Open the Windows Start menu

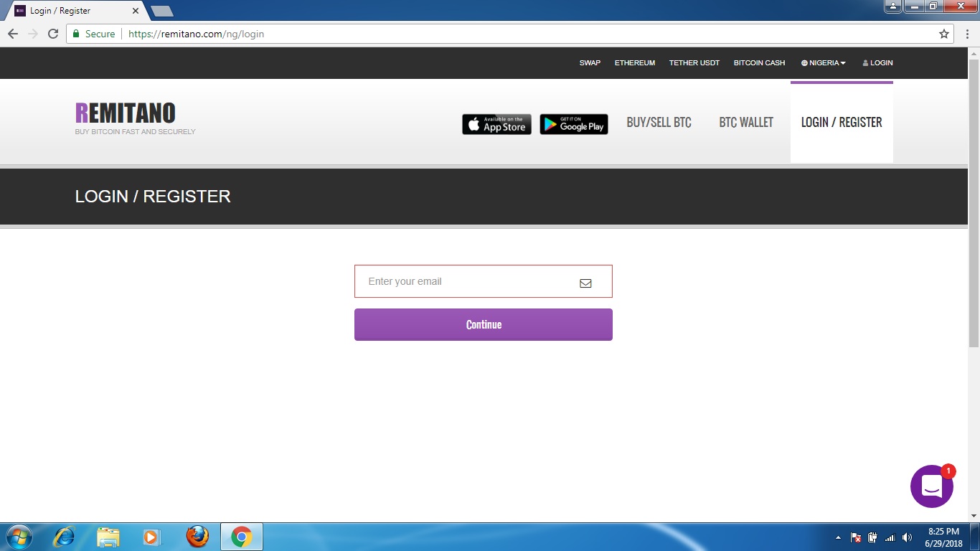coord(19,537)
